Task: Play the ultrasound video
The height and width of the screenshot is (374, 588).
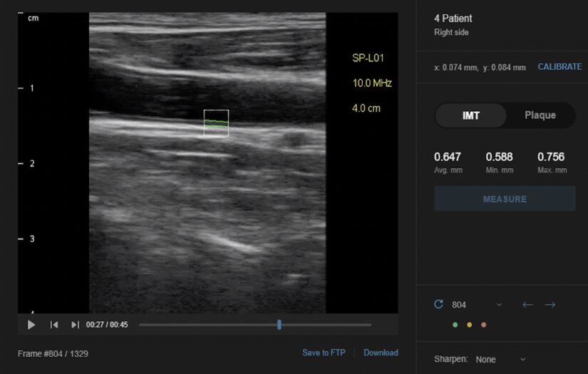Action: (31, 325)
